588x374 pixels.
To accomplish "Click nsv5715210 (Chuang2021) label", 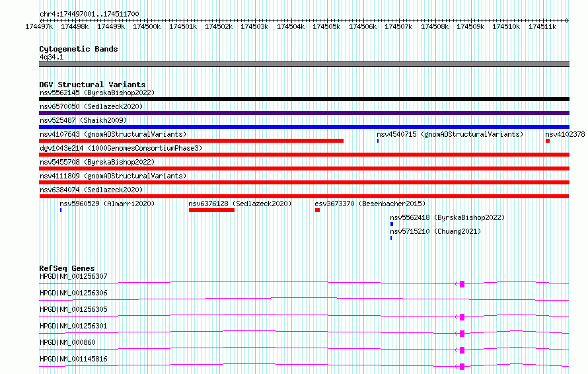I will pos(435,231).
